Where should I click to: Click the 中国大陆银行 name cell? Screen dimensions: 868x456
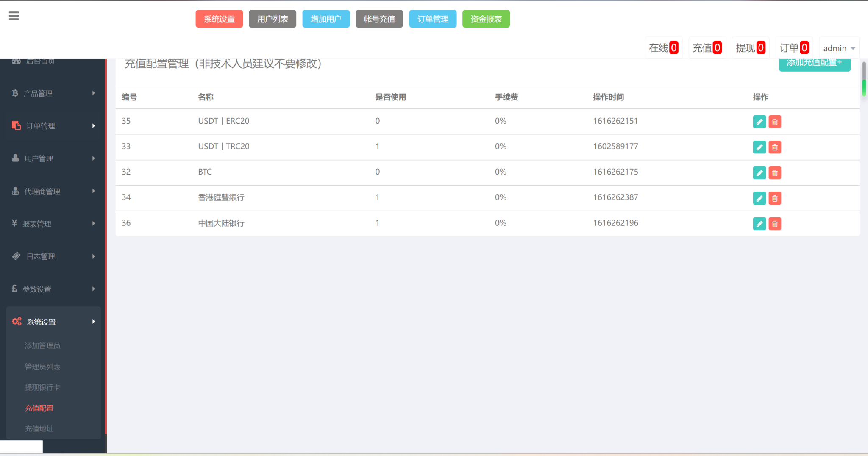[x=221, y=223]
